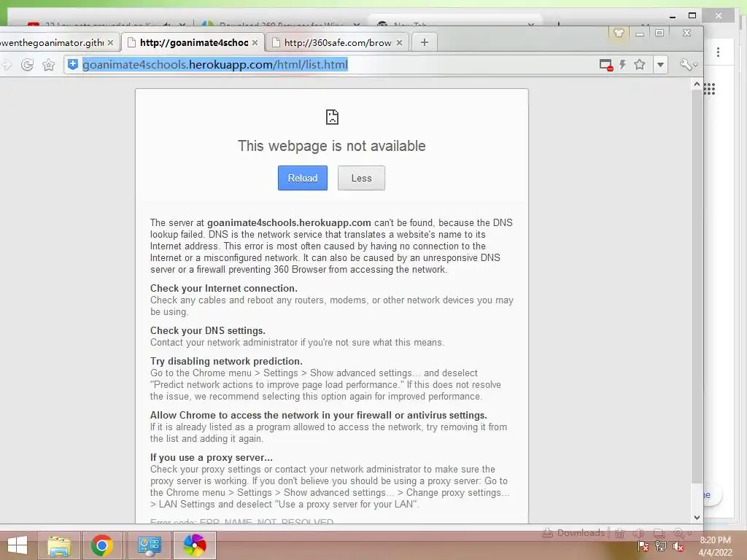The width and height of the screenshot is (747, 560).
Task: Click the trash icon in status bar
Action: [619, 533]
